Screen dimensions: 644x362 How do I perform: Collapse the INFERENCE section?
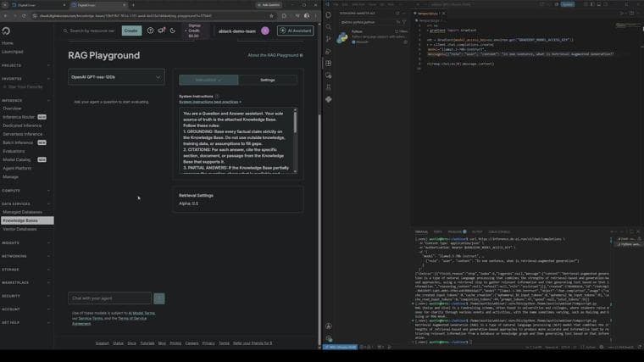click(x=25, y=100)
